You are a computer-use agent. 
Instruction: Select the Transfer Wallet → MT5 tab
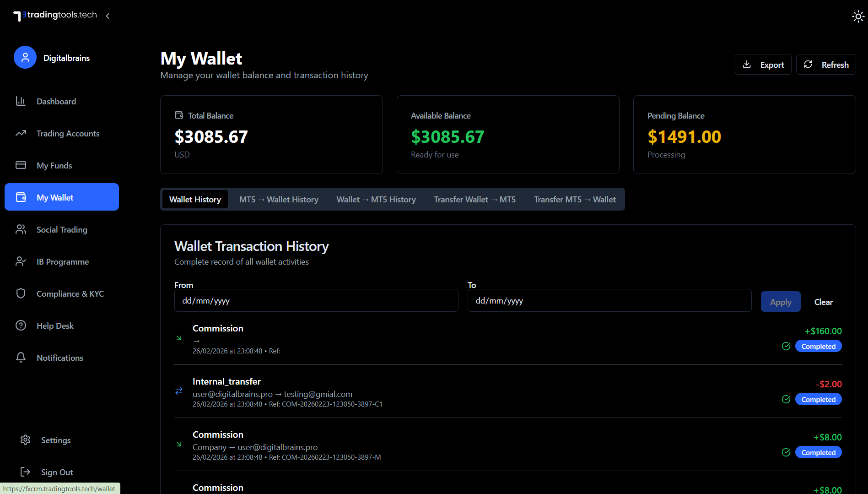click(x=474, y=200)
